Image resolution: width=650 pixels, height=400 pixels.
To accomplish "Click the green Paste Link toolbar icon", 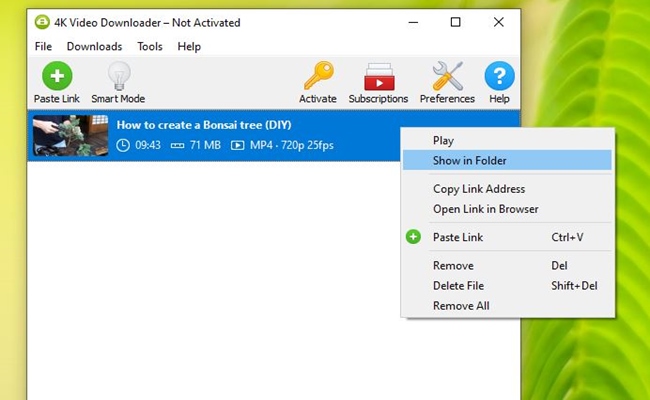I will click(x=57, y=76).
